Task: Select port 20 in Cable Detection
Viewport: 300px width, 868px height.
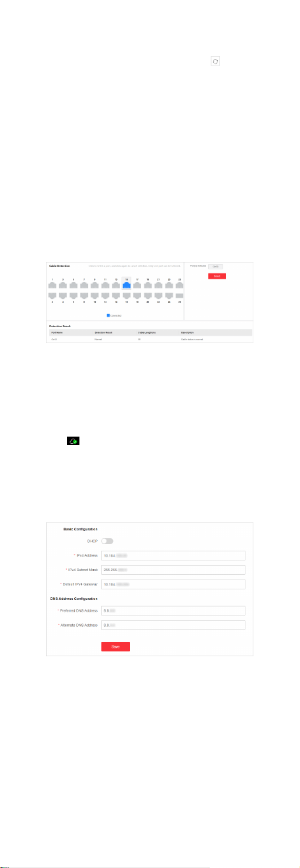Action: click(x=148, y=296)
